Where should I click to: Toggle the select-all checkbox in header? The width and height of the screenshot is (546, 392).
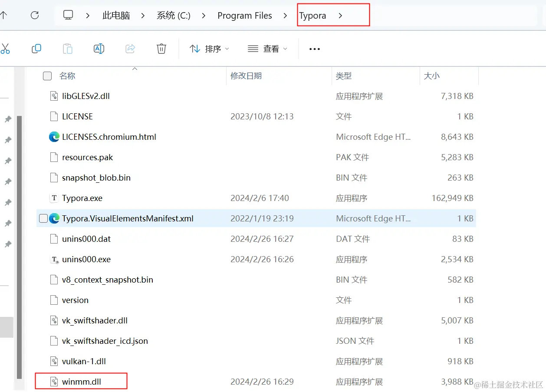(47, 76)
